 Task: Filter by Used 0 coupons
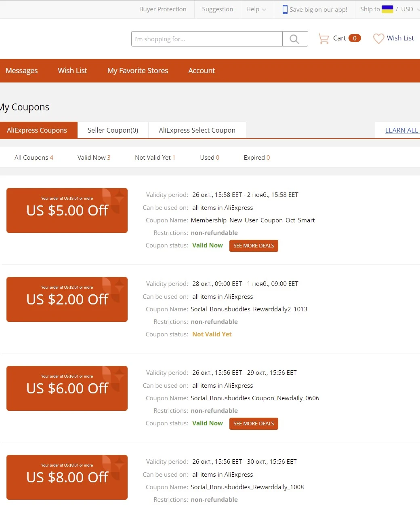tap(210, 158)
